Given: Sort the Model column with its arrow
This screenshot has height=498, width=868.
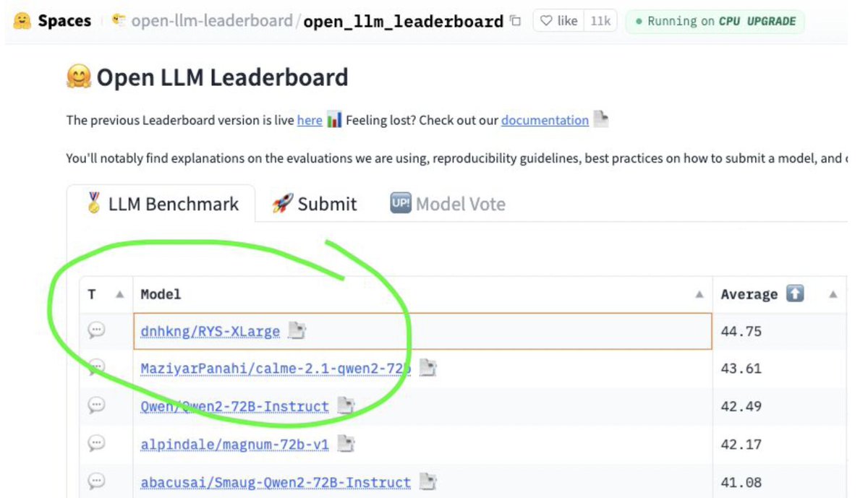Looking at the screenshot, I should [x=699, y=295].
